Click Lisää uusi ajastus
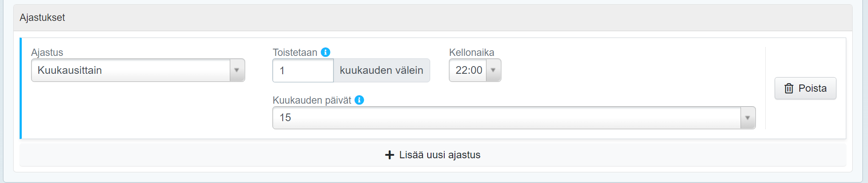The width and height of the screenshot is (868, 183). tap(439, 155)
